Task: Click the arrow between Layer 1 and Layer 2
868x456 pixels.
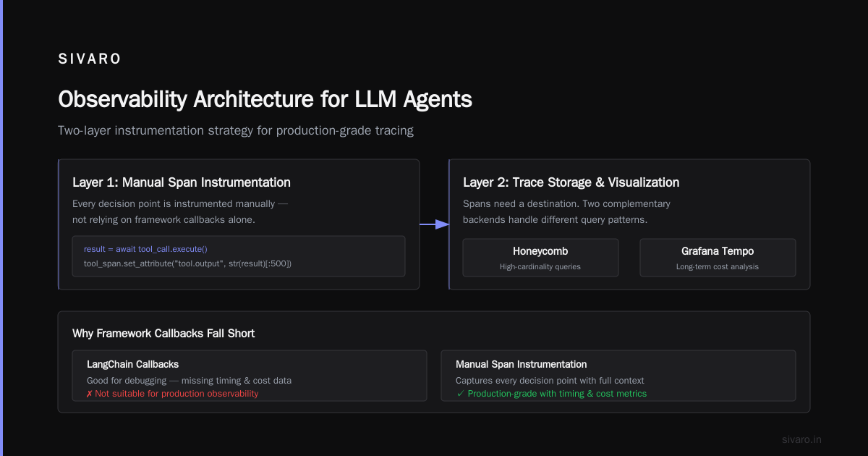Action: tap(434, 224)
